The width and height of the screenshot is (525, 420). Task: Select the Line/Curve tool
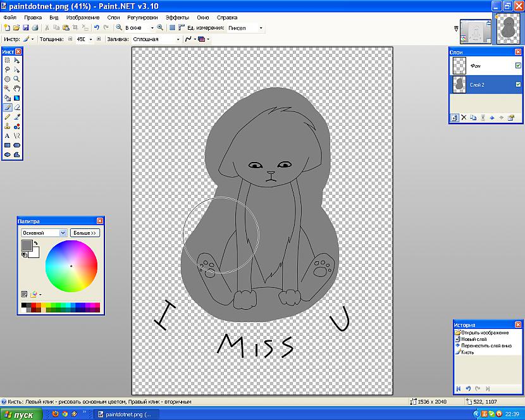pos(16,135)
